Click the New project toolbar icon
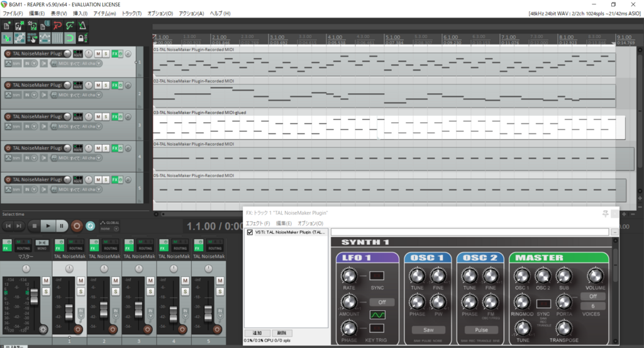Screen dimensions: 644x348 point(7,26)
